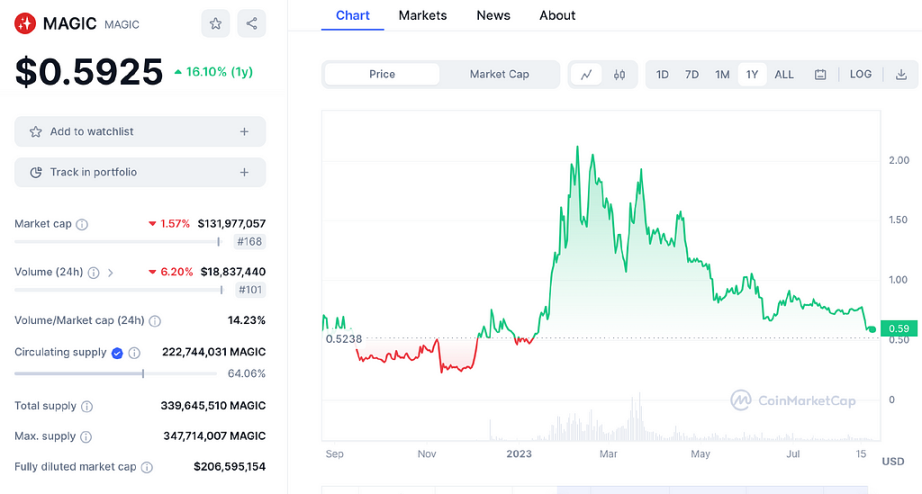Image resolution: width=922 pixels, height=494 pixels.
Task: Show Market cap info tooltip icon
Action: pos(82,224)
